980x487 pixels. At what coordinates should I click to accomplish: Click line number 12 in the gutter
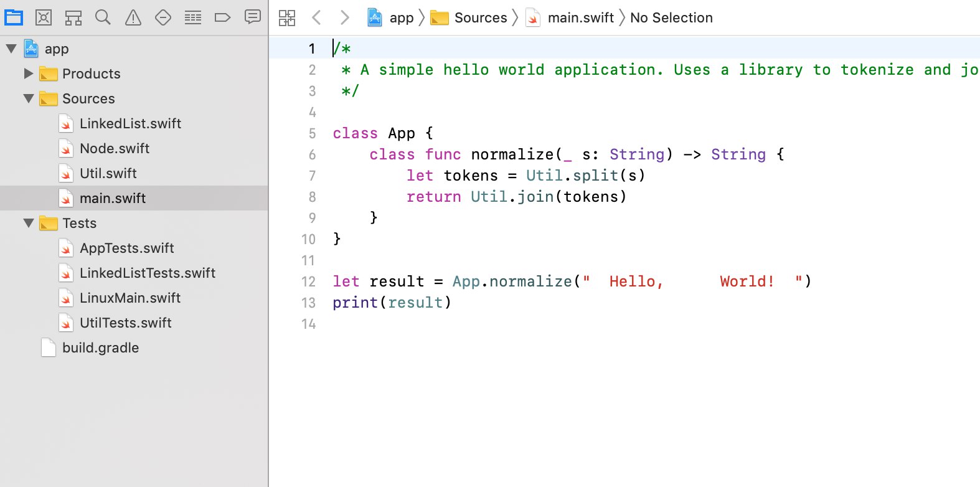coord(308,282)
